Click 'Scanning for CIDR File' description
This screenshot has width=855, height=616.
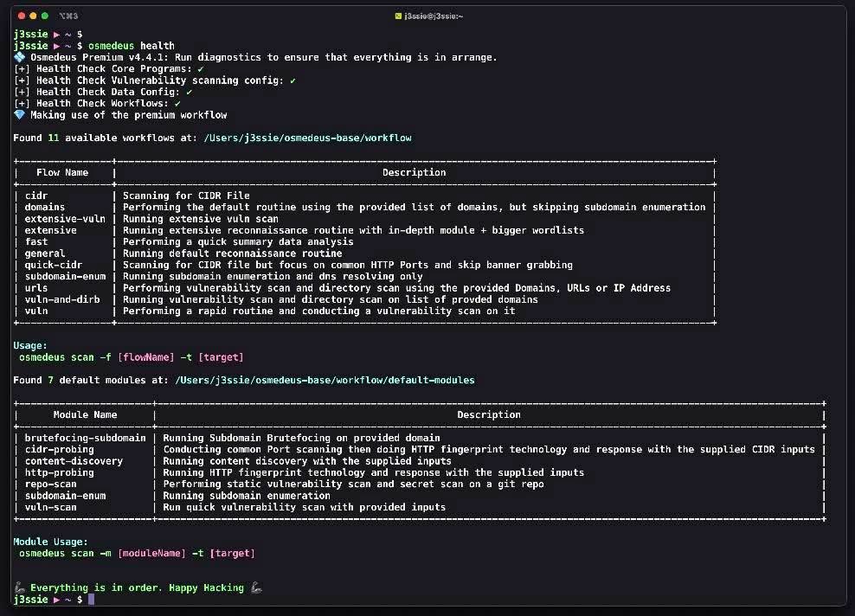186,196
